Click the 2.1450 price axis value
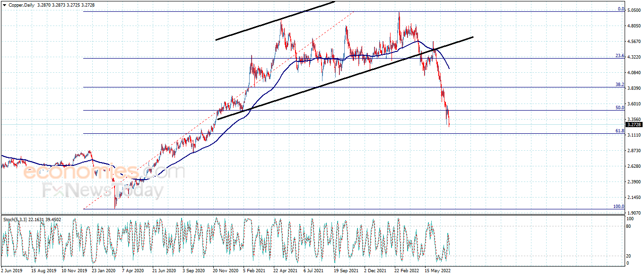Viewport: 644px width, 276px height. [634, 198]
